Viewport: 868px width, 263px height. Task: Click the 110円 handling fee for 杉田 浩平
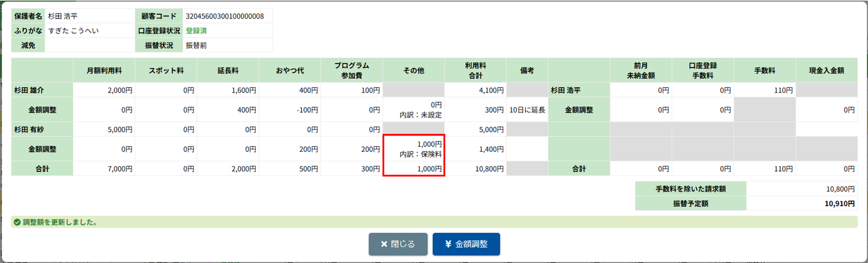[x=764, y=91]
